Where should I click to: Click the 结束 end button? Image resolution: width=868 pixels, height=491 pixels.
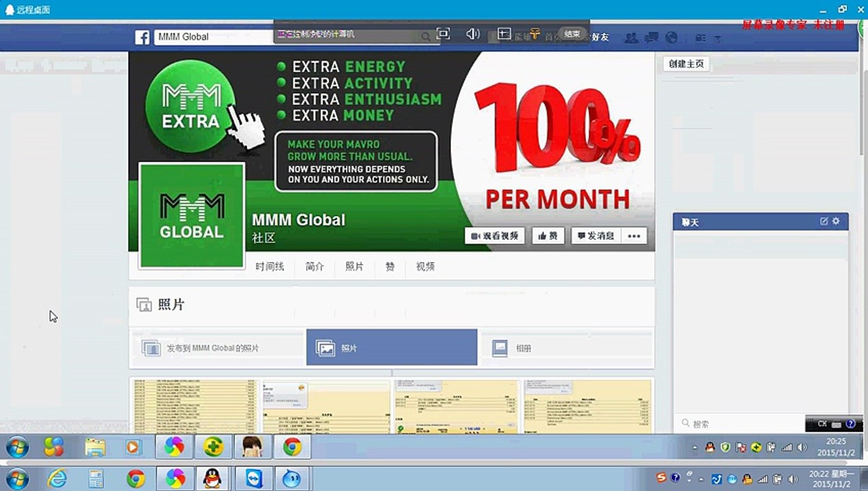572,33
